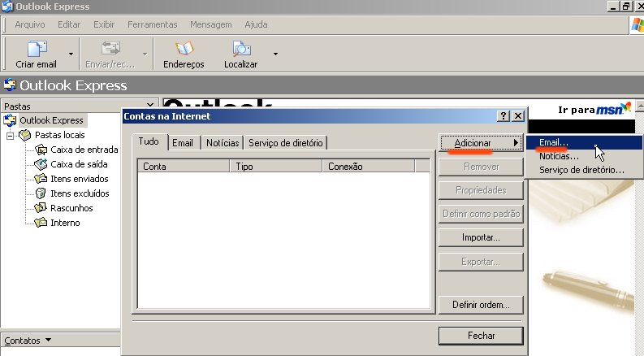Click the Definir ordem... button
Screen dimensions: 644x356
click(481, 305)
